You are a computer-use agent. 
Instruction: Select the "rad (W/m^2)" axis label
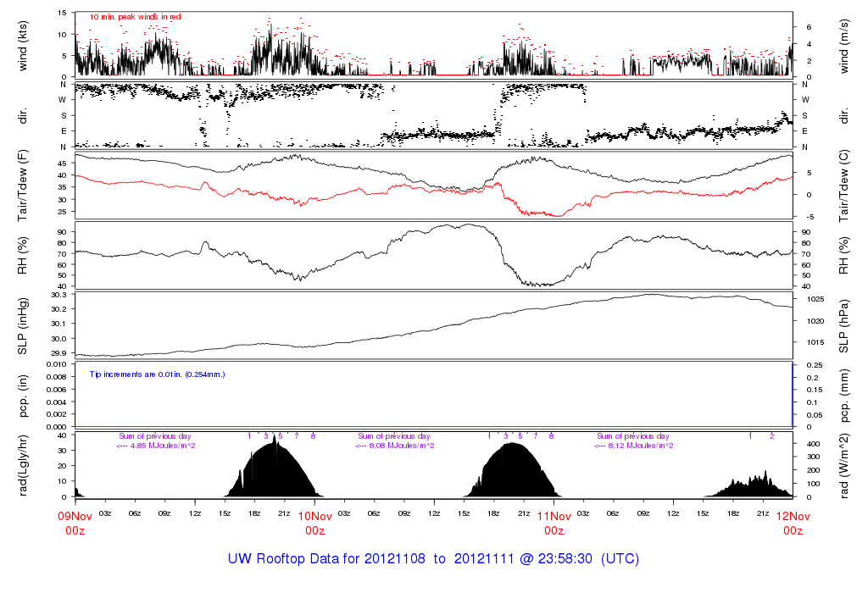846,465
